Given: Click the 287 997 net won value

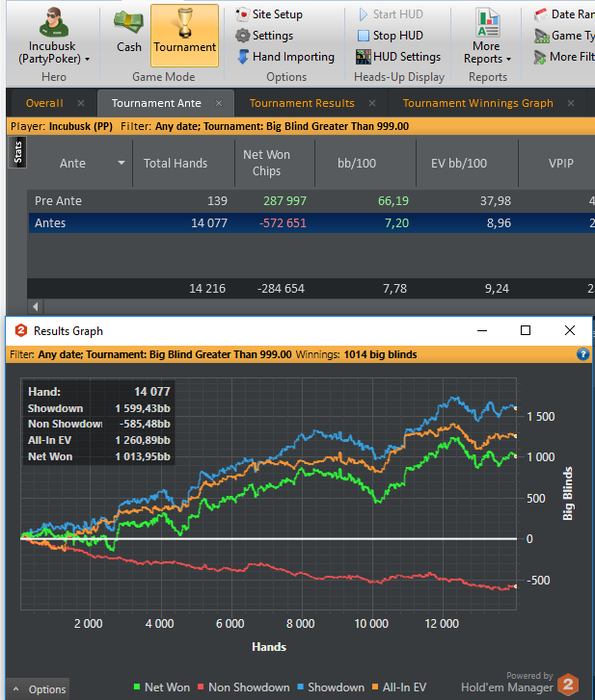Looking at the screenshot, I should pos(285,201).
